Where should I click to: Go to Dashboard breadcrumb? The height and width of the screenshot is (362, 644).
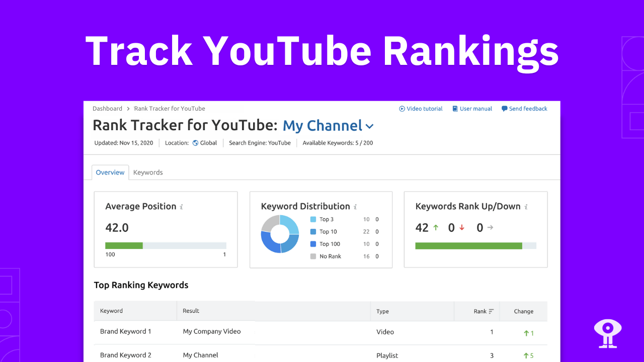[107, 109]
